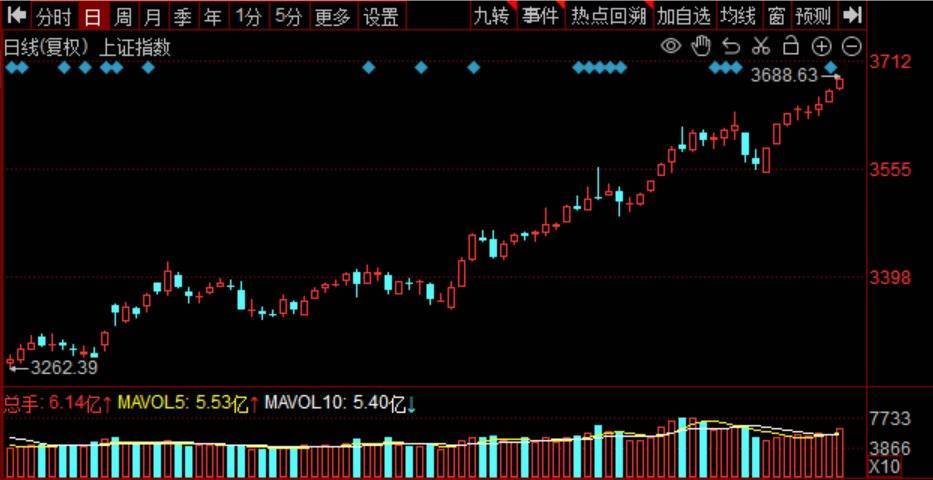Click the latest red candlestick near 3688.63
The image size is (933, 480).
coord(840,83)
